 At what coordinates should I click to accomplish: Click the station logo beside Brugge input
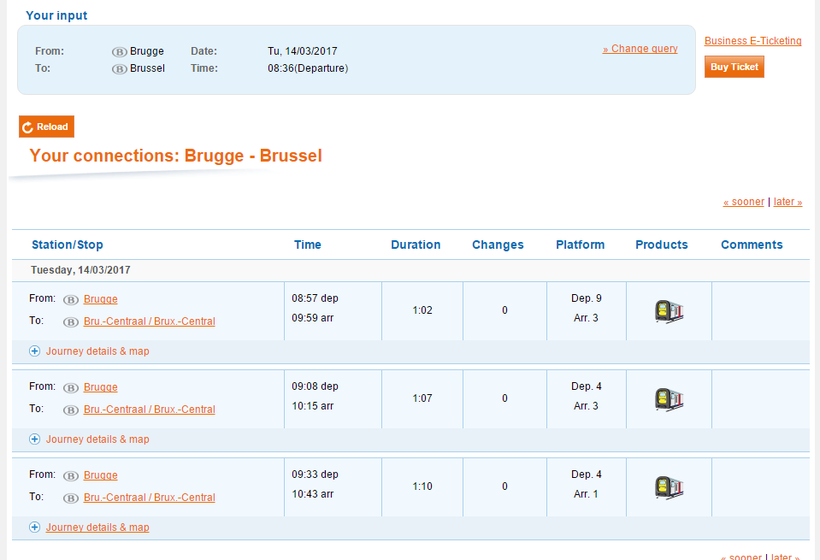click(119, 51)
